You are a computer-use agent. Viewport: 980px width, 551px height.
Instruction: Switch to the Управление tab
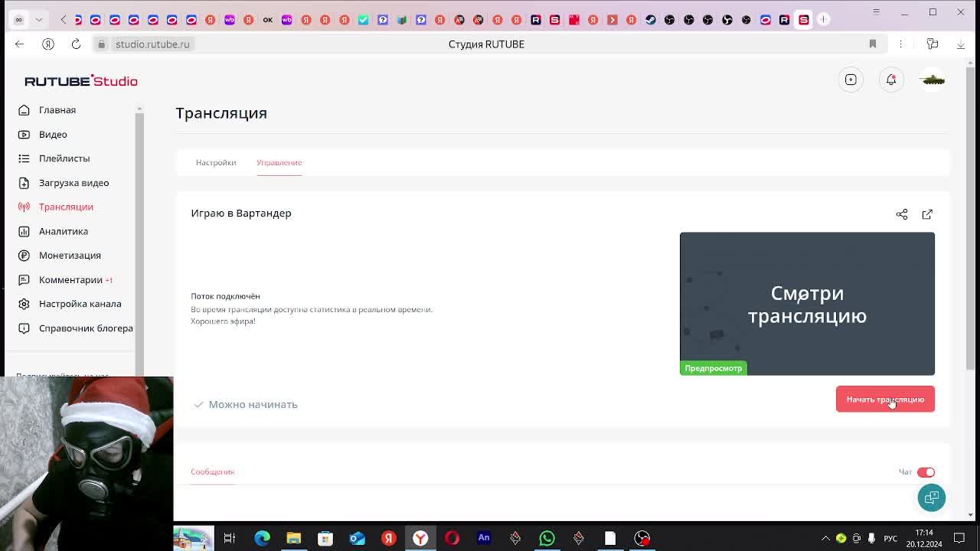[x=279, y=162]
